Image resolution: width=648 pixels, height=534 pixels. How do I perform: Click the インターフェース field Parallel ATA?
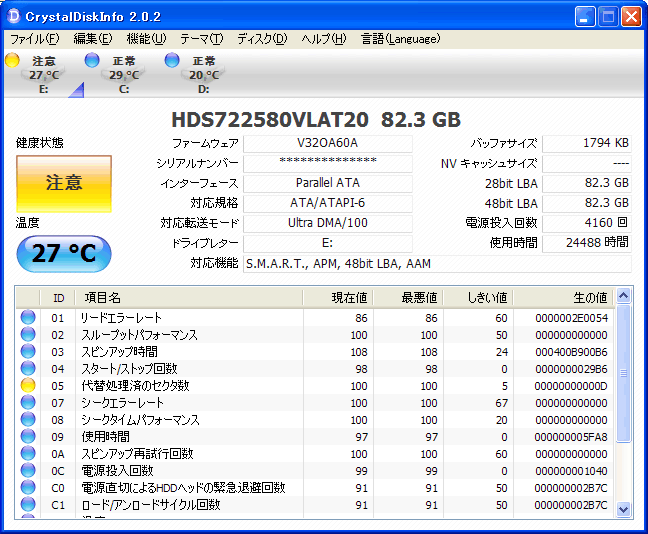328,183
